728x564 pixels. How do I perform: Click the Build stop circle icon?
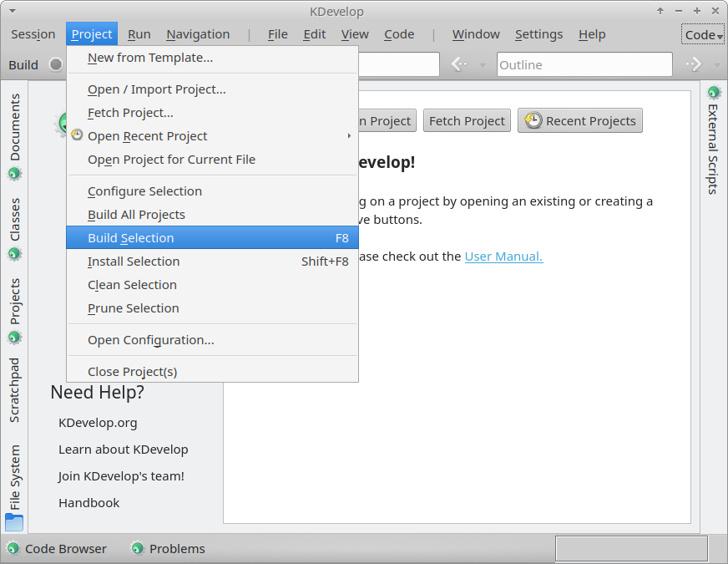point(56,64)
